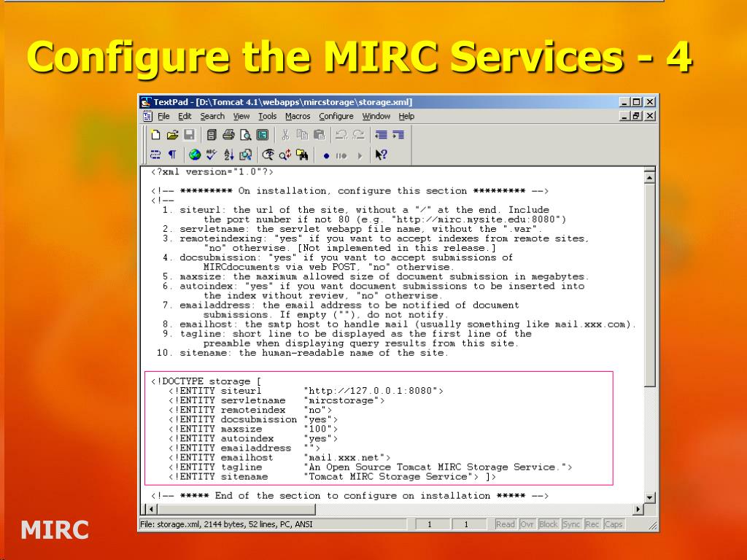Click the Print toolbar icon

point(228,135)
